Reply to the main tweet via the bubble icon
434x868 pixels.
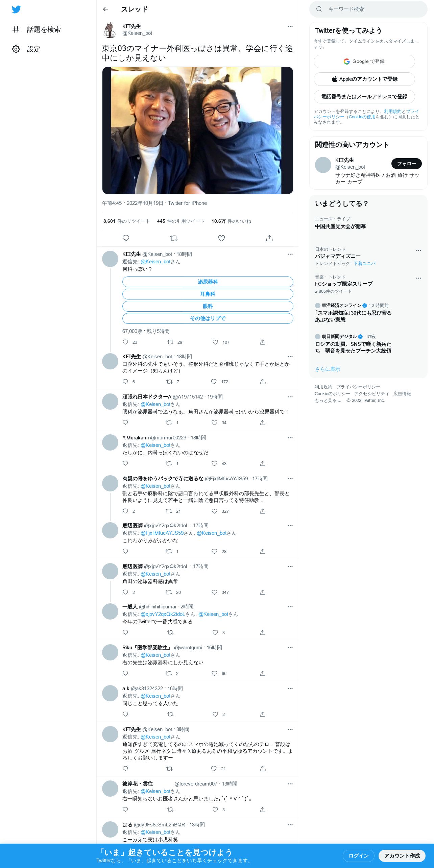[x=126, y=238]
